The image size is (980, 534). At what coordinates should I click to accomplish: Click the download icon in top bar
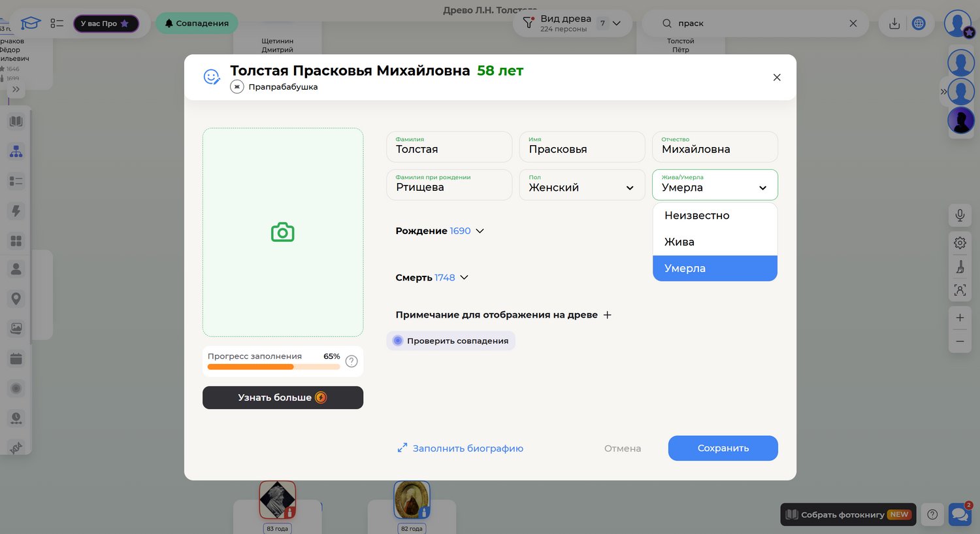pyautogui.click(x=894, y=24)
